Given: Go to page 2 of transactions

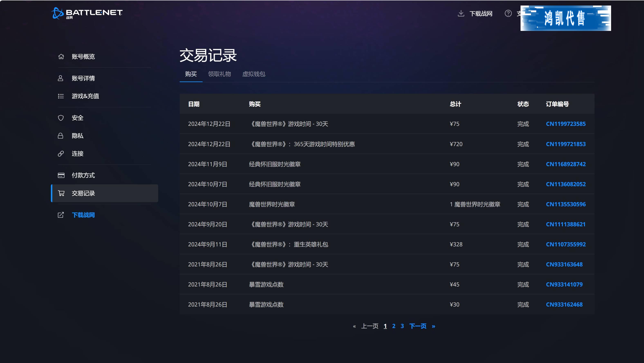Looking at the screenshot, I should point(394,326).
